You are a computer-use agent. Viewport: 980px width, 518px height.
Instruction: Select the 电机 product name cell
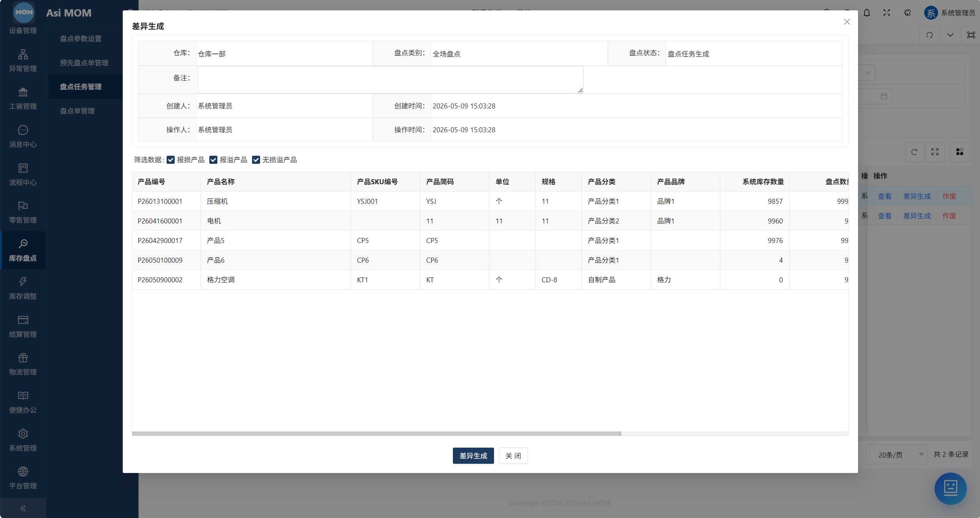(276, 221)
